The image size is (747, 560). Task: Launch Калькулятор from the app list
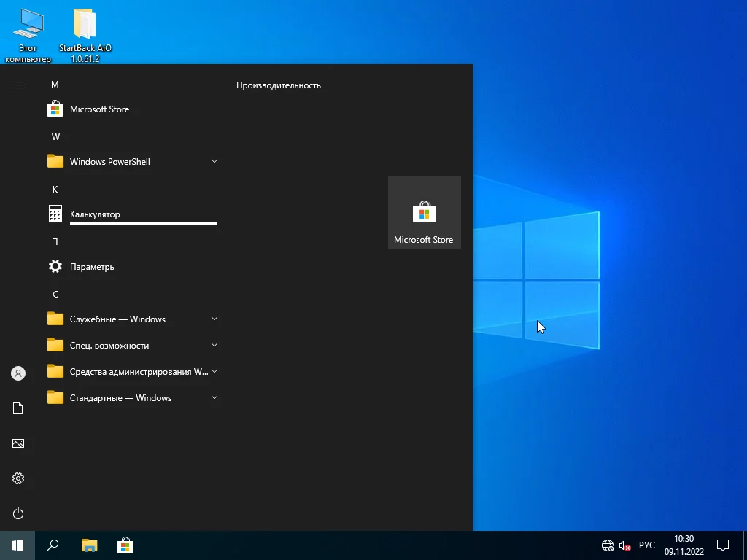point(95,214)
